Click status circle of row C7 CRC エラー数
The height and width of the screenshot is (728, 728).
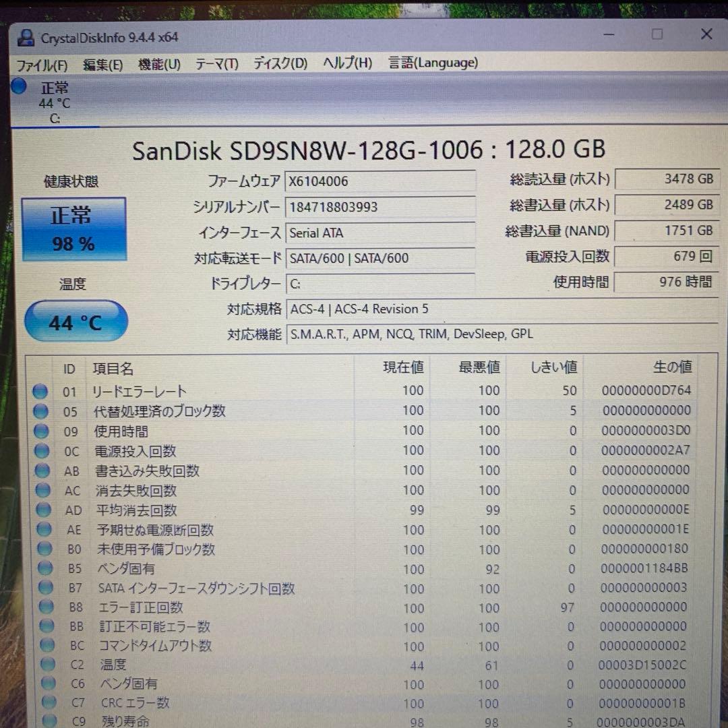[49, 702]
